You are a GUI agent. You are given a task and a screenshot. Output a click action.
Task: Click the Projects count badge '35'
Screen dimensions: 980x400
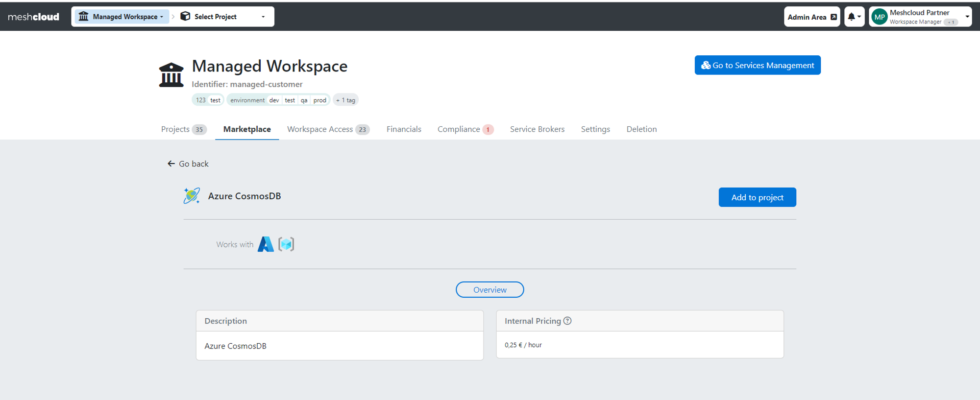point(199,130)
